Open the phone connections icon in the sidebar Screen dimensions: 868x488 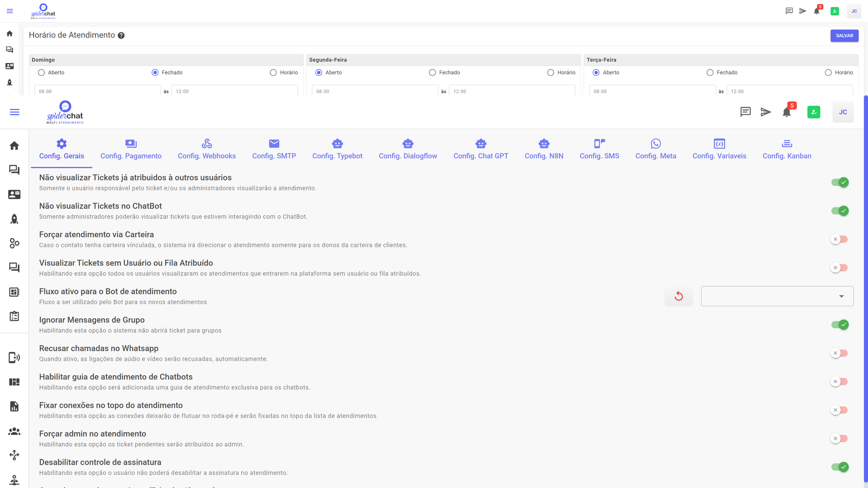(15, 357)
